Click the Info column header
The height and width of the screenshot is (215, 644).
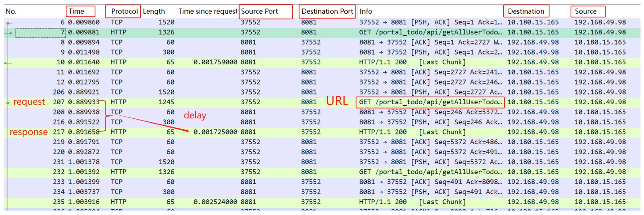(366, 11)
